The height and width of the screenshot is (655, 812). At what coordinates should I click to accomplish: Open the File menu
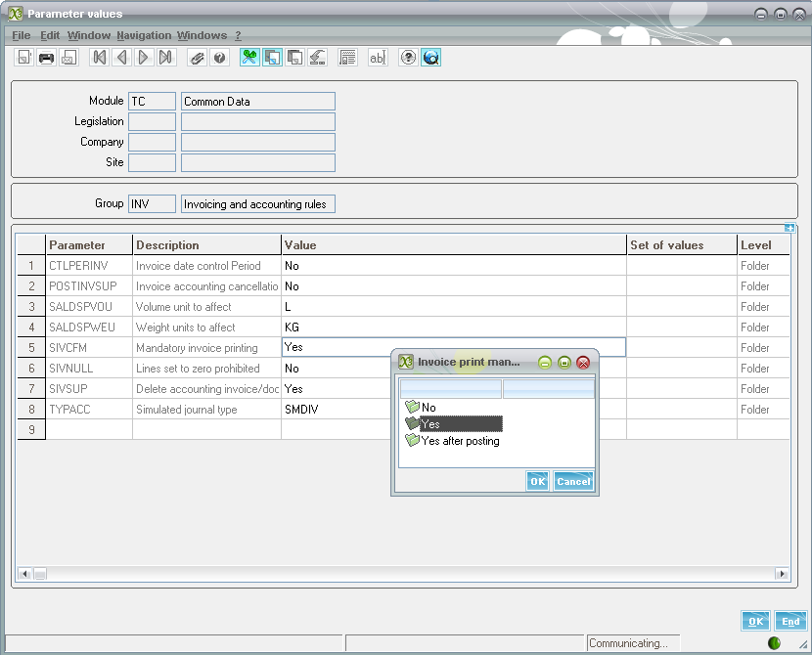click(x=22, y=35)
